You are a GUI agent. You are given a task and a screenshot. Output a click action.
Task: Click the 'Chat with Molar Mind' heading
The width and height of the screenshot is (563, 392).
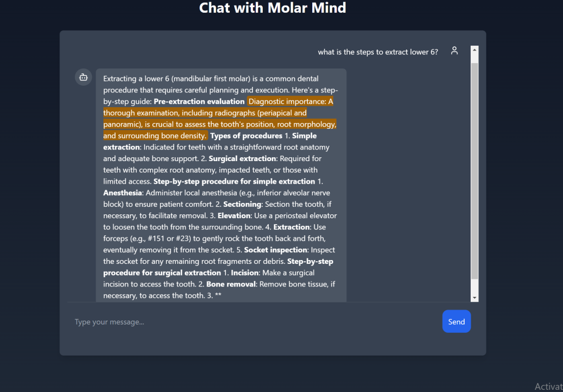point(273,8)
